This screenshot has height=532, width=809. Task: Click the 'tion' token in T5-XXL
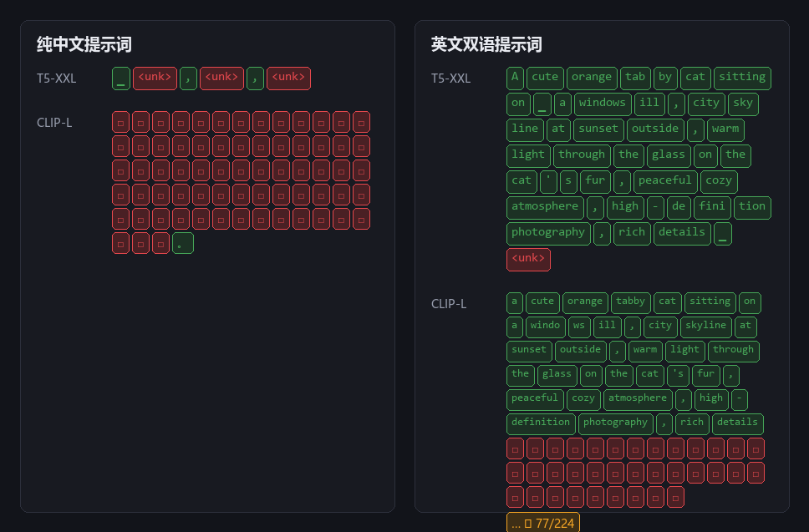tap(752, 208)
